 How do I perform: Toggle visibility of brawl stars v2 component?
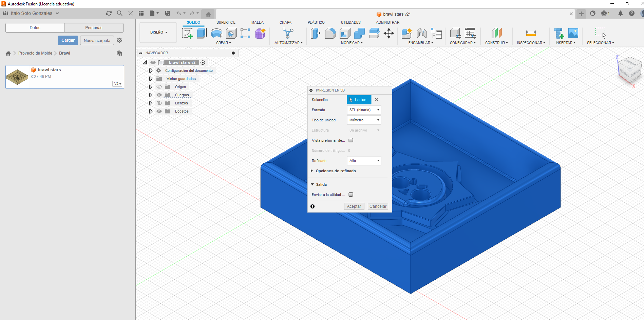[x=153, y=62]
